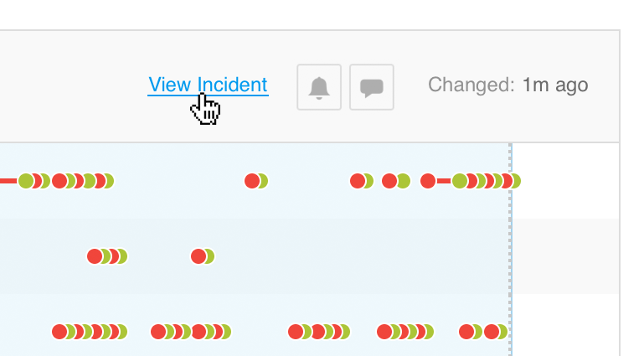Select first red dot in middle row's four-dot cluster
The width and height of the screenshot is (644, 356).
[95, 256]
